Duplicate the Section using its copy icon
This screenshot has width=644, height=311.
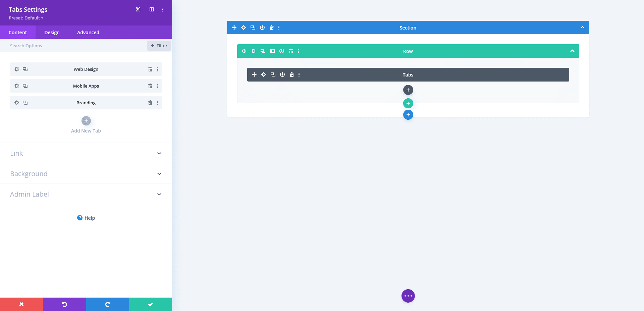(253, 28)
